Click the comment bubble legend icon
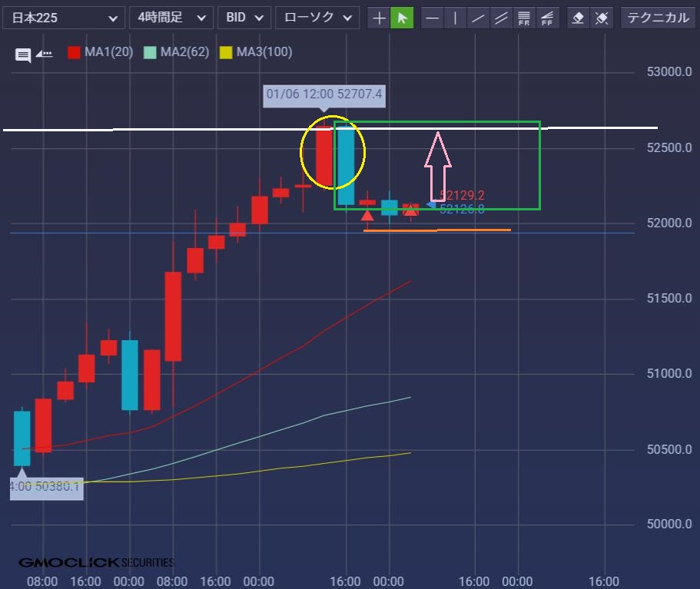 (23, 55)
